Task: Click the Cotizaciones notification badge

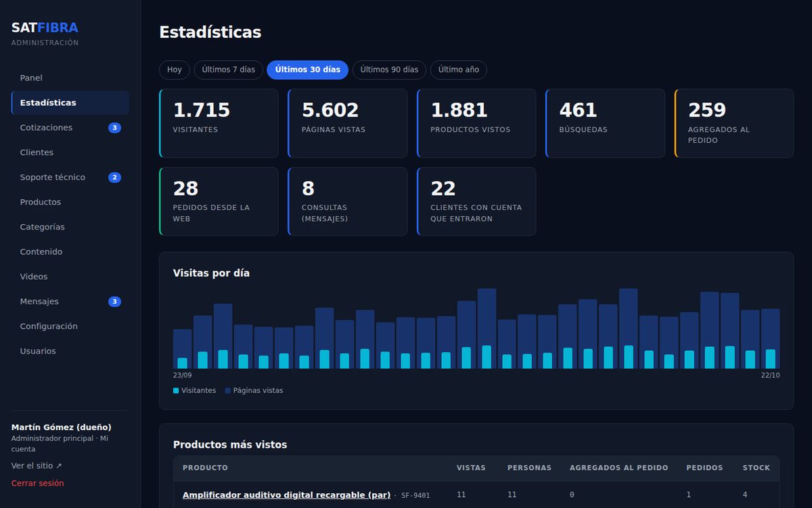Action: [x=115, y=128]
